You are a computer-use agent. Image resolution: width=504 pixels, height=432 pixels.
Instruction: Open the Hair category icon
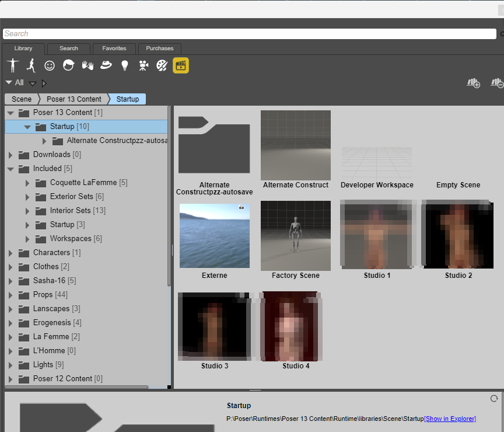[68, 65]
